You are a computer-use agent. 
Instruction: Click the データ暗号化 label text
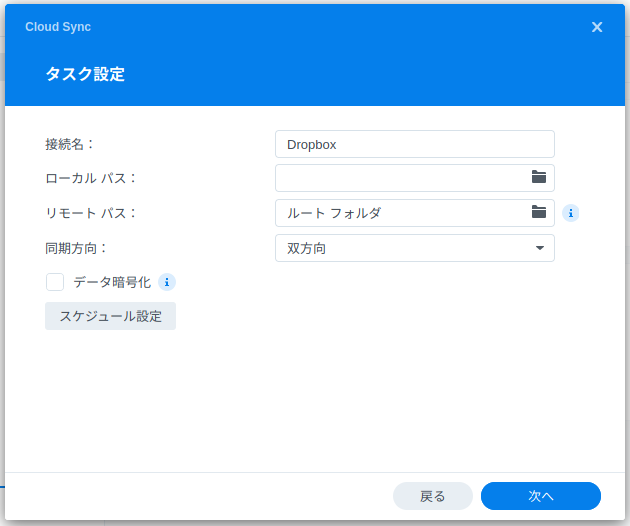tap(112, 282)
